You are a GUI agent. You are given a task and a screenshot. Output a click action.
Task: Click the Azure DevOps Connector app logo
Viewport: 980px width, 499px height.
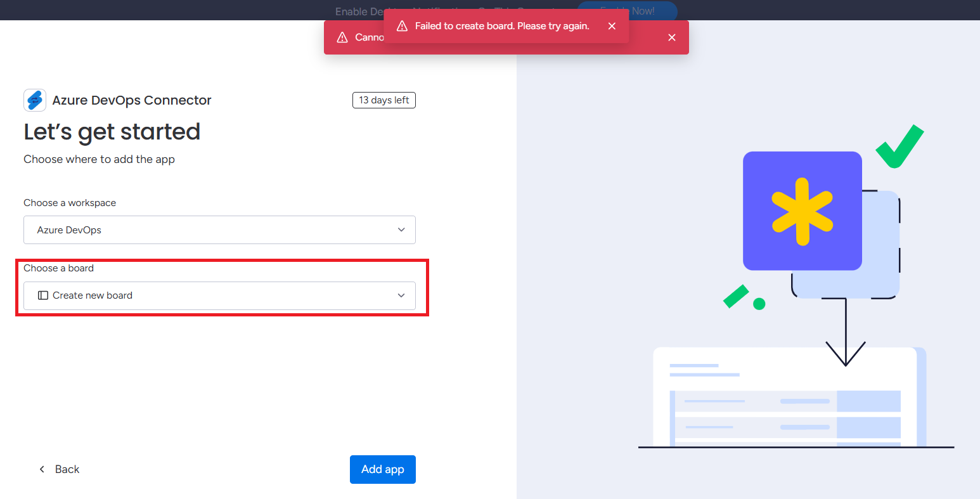pyautogui.click(x=35, y=100)
